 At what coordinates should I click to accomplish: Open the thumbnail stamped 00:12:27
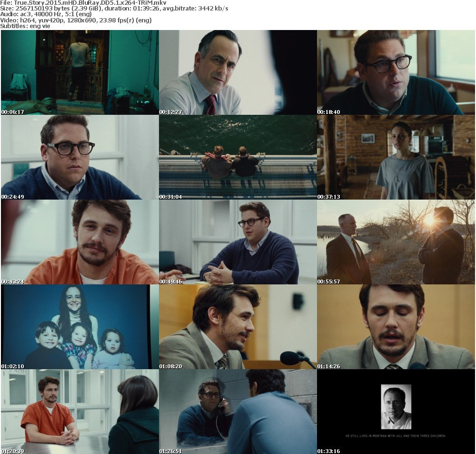point(238,72)
